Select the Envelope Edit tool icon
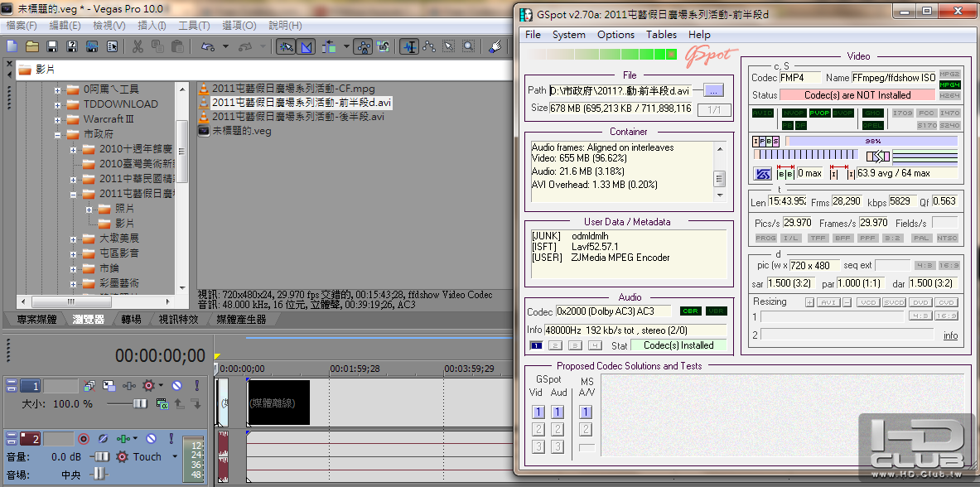 tap(429, 46)
